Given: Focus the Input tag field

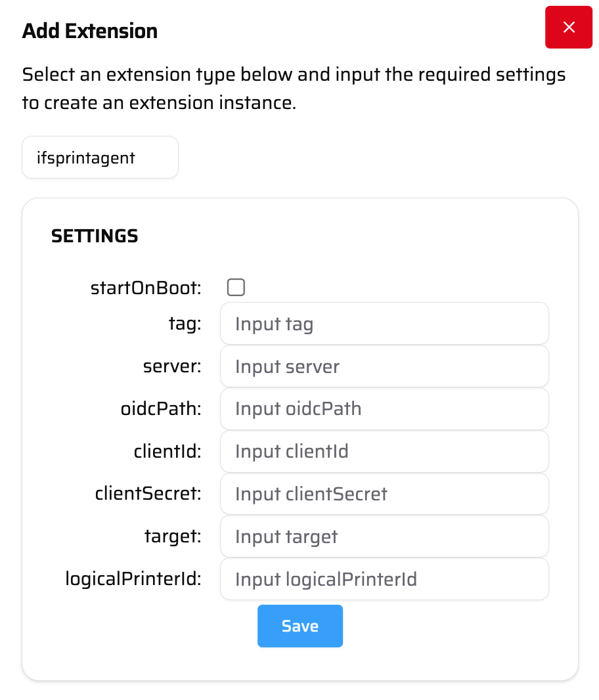Looking at the screenshot, I should point(384,323).
